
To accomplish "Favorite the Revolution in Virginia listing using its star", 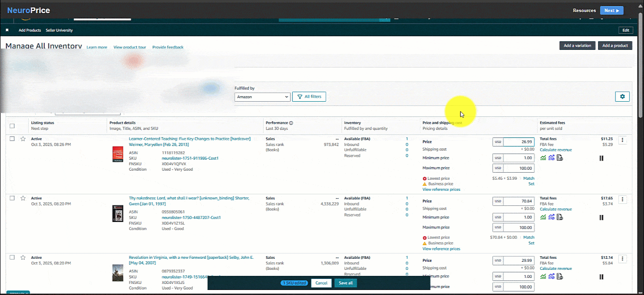I will click(x=23, y=258).
